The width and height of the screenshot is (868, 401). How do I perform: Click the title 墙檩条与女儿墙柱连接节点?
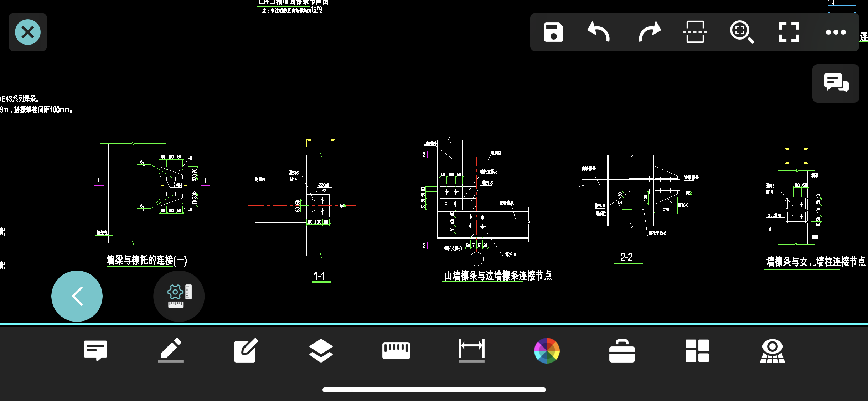[816, 262]
